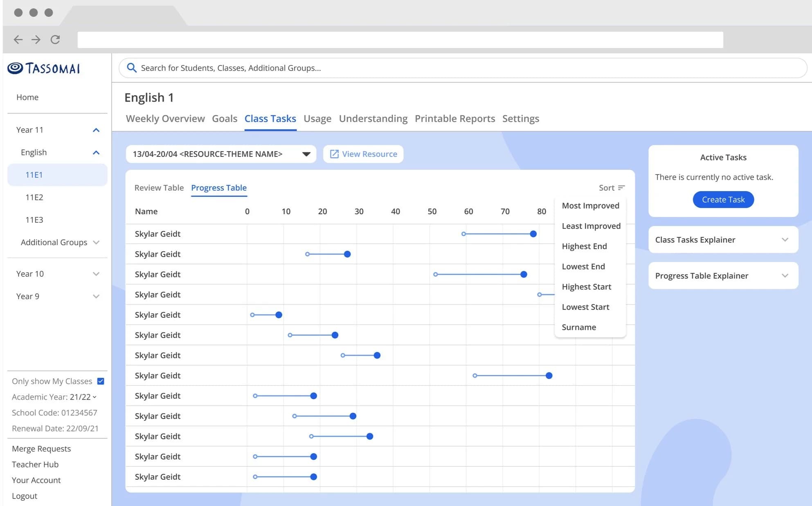
Task: Sort by Most Improved
Action: pyautogui.click(x=590, y=206)
